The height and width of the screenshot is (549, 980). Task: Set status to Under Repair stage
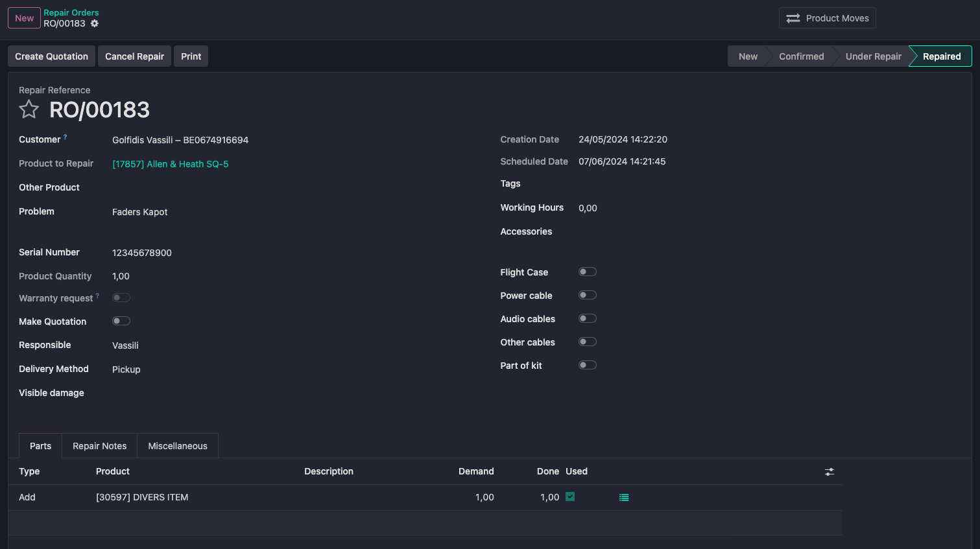point(873,56)
